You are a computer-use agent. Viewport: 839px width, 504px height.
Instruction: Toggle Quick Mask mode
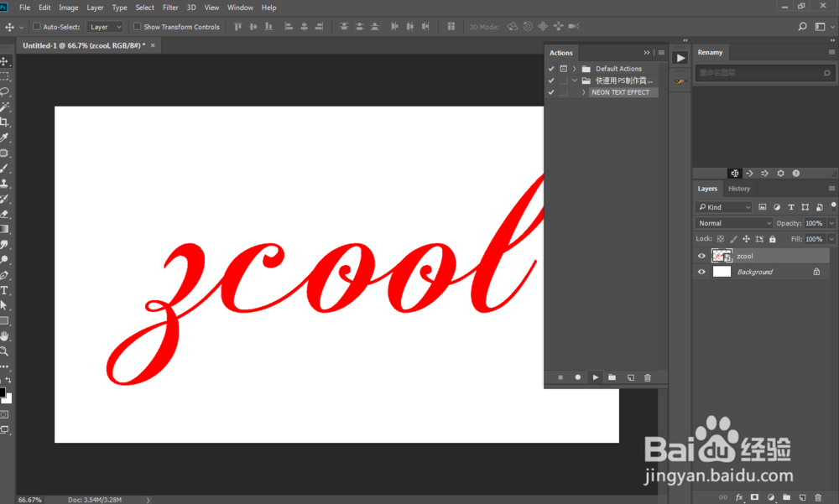[x=4, y=414]
